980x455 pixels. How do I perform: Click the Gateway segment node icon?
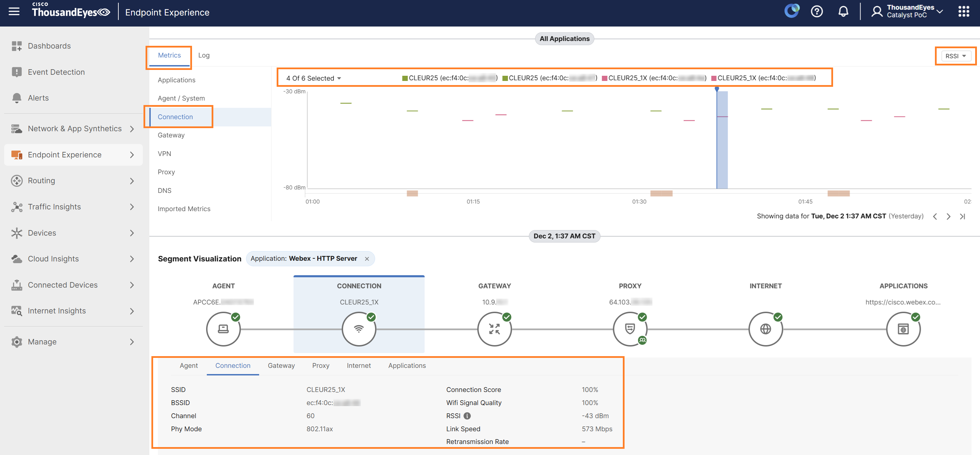tap(494, 329)
